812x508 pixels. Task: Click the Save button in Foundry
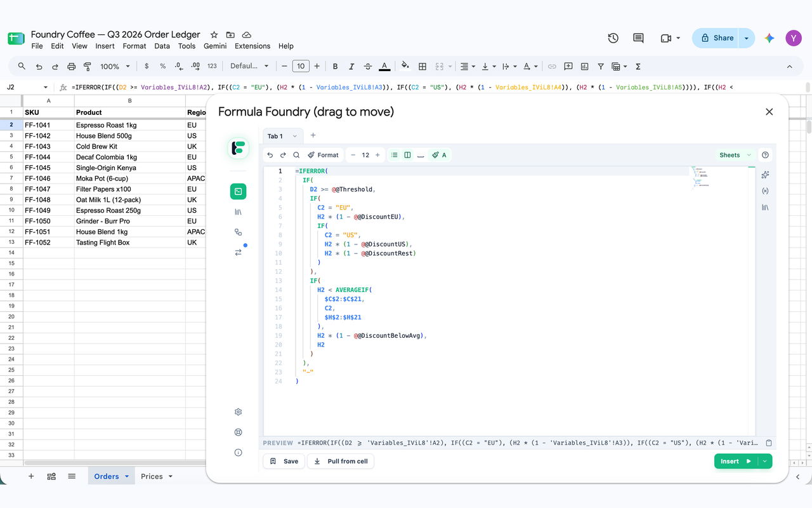tap(284, 461)
